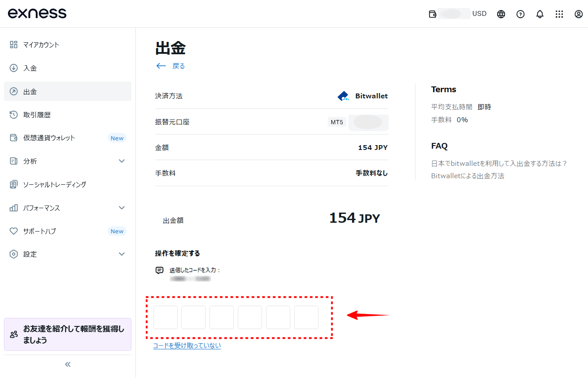Open the user profile icon
The height and width of the screenshot is (378, 588).
[579, 14]
